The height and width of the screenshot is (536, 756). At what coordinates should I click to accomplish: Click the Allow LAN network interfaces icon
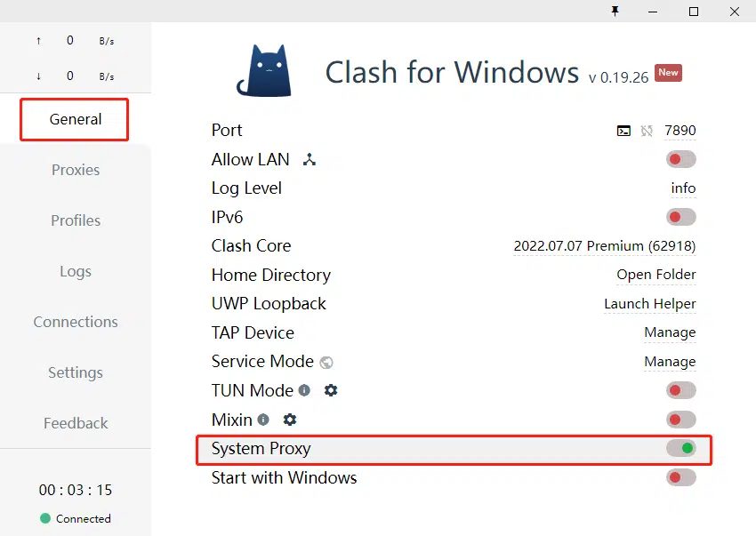pyautogui.click(x=310, y=160)
